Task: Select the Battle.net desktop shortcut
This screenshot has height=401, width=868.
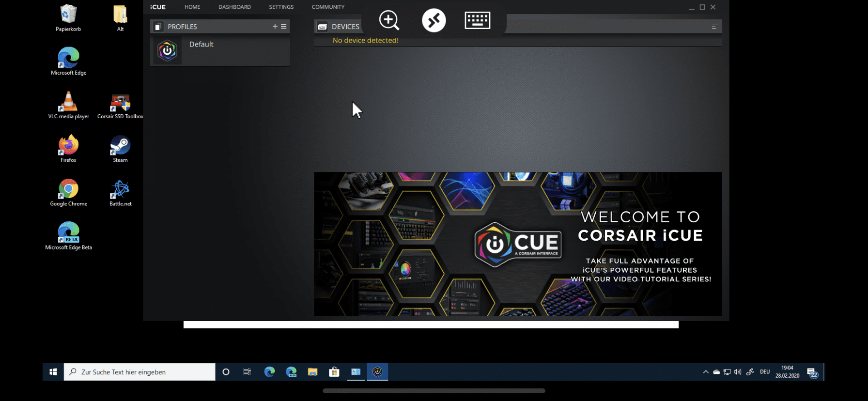Action: pos(120,192)
